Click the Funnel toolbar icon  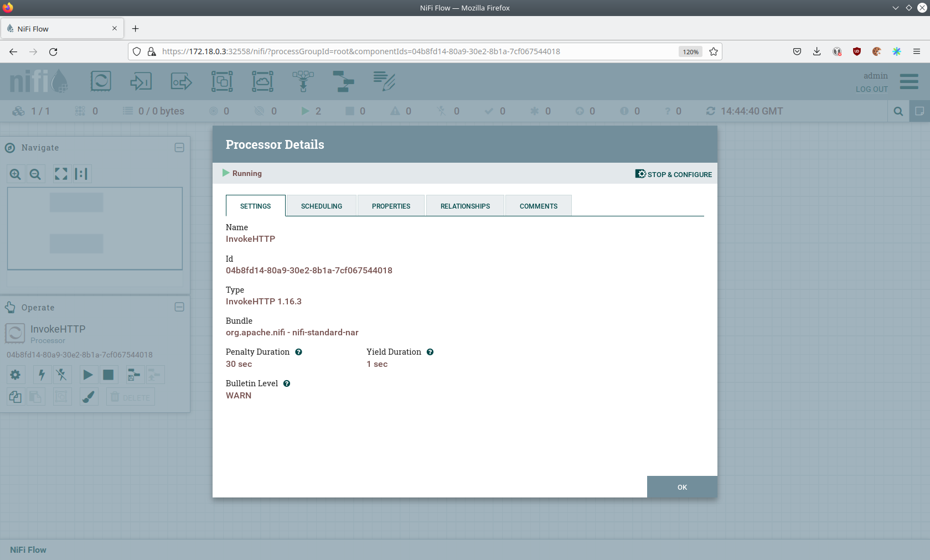[x=303, y=81]
